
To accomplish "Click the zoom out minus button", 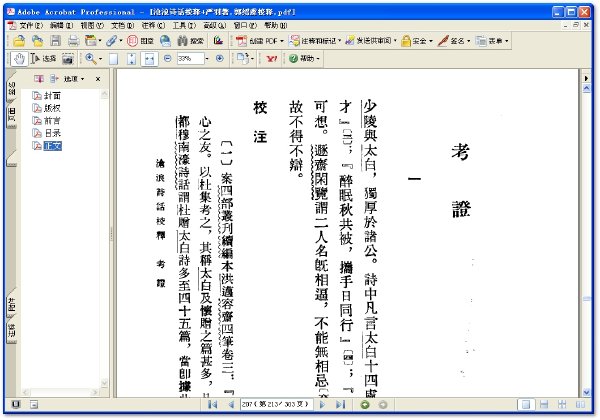I will tap(168, 59).
